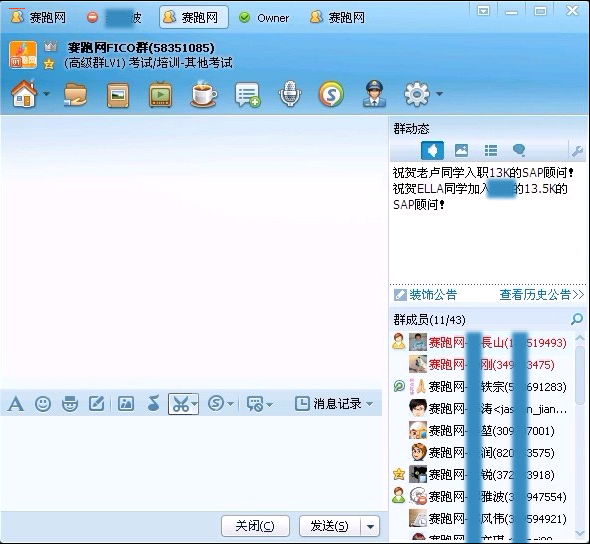The width and height of the screenshot is (590, 544).
Task: Select member row ending in 3475)
Action: pyautogui.click(x=483, y=364)
